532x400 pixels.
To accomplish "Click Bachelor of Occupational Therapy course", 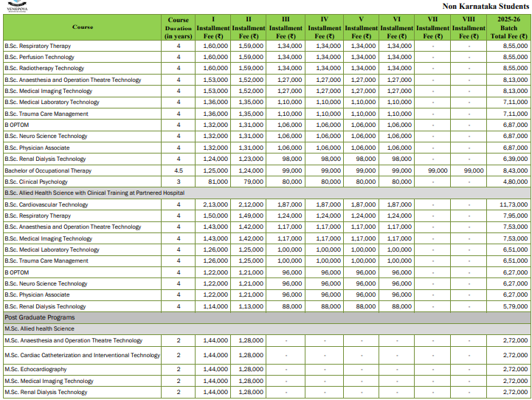I will [48, 170].
